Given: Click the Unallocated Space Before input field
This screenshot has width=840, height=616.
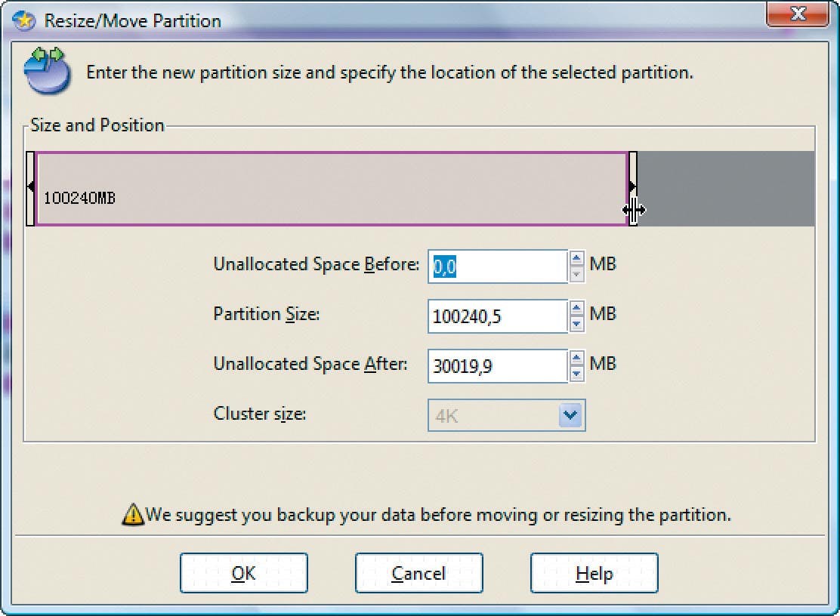Looking at the screenshot, I should [497, 266].
